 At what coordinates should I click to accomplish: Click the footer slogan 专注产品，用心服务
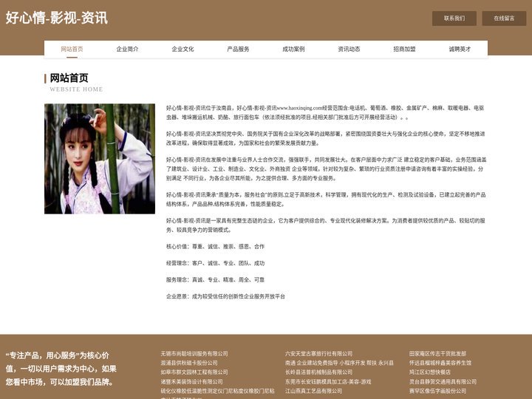[61, 369]
